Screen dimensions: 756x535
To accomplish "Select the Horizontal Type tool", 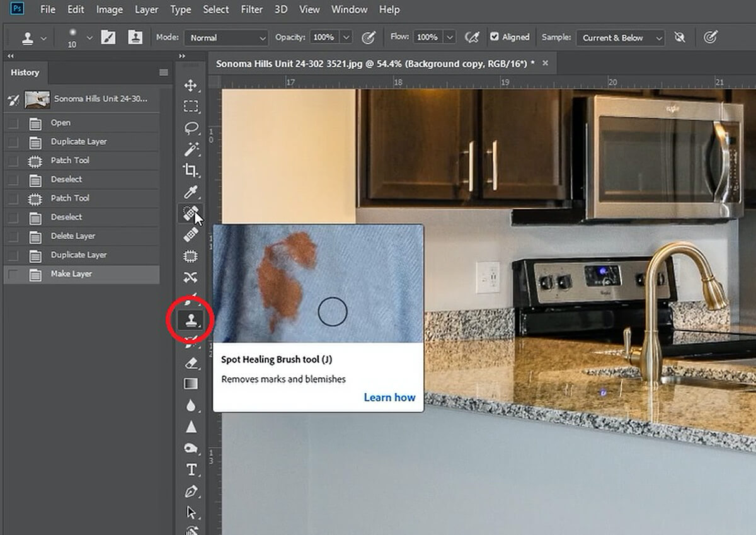I will coord(191,469).
